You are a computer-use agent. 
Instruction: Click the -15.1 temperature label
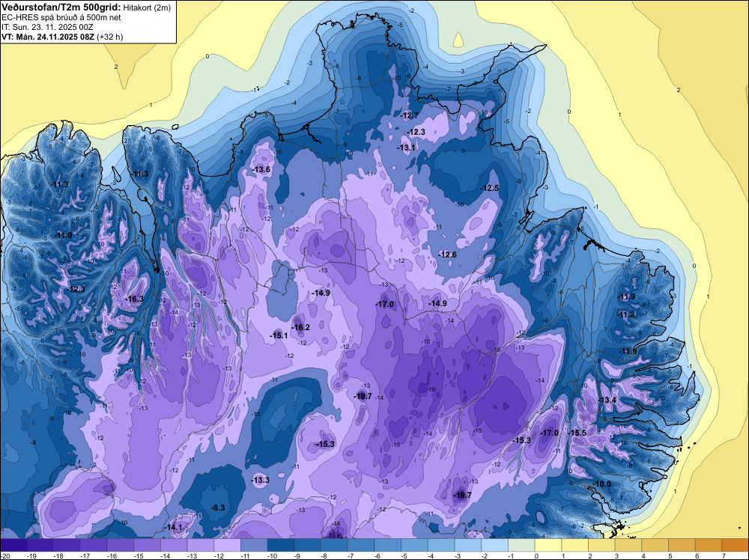pos(279,335)
